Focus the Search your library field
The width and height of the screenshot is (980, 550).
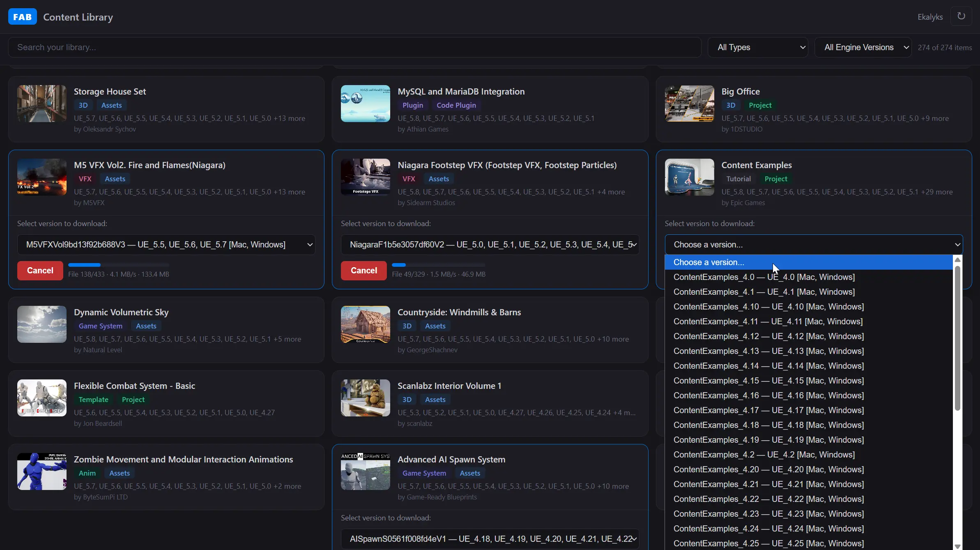tap(355, 47)
